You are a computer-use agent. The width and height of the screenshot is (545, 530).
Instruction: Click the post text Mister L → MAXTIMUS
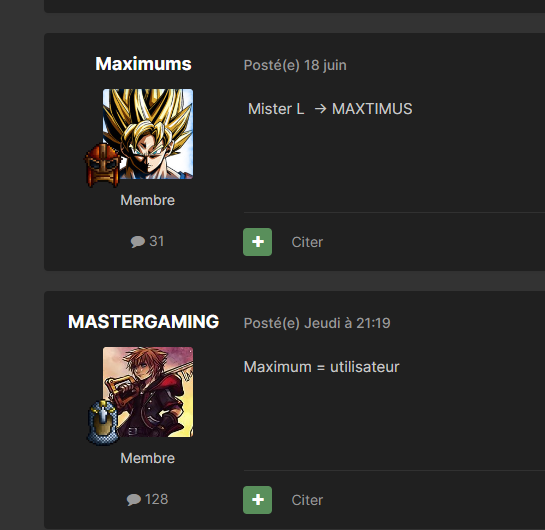pos(330,109)
